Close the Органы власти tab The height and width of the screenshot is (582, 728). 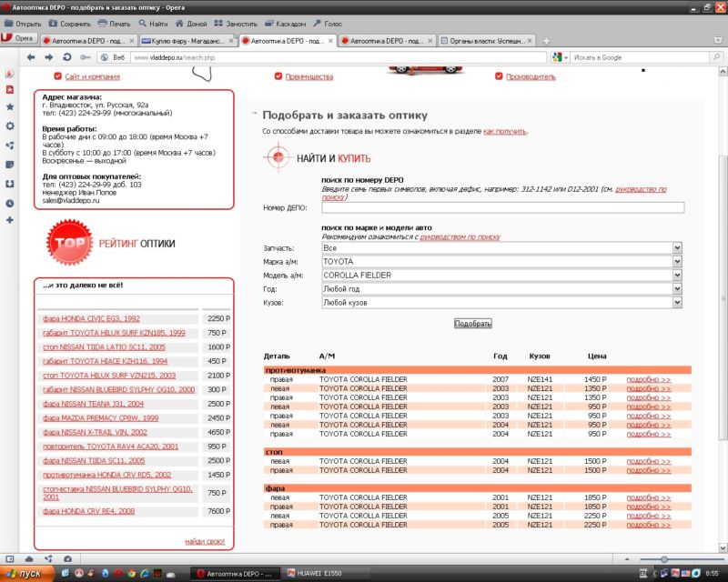click(530, 41)
